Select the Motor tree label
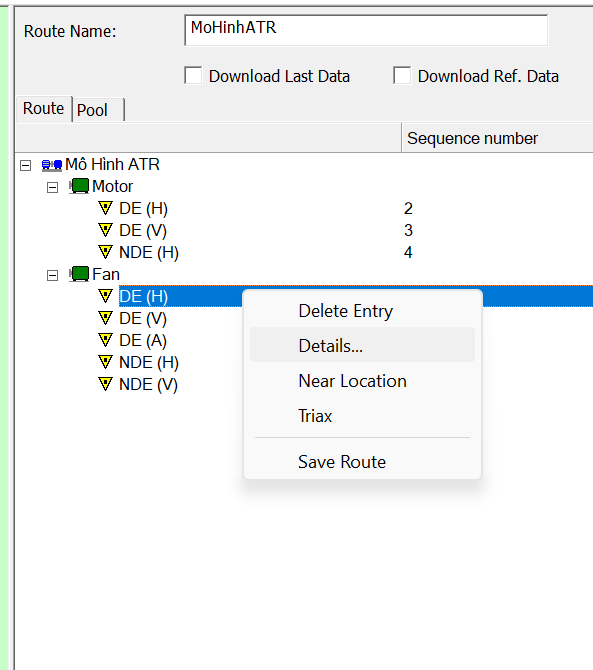593x670 pixels. (x=112, y=186)
